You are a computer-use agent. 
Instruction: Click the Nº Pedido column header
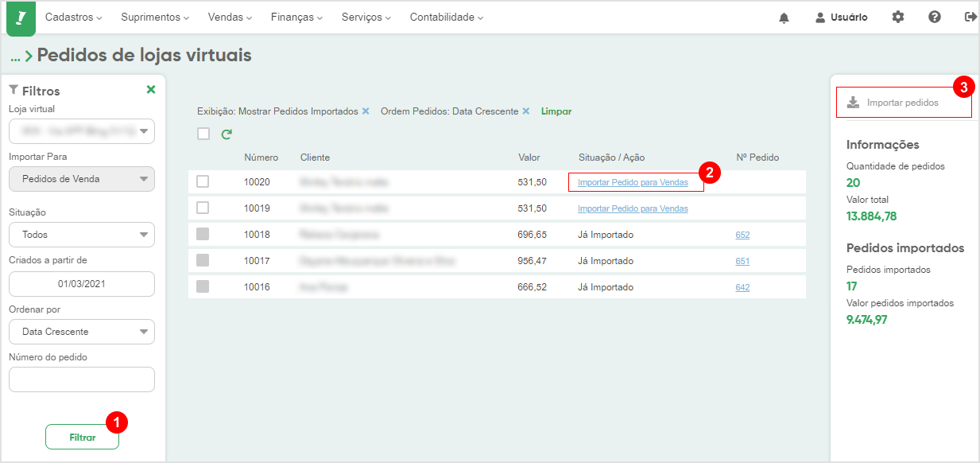pyautogui.click(x=757, y=158)
